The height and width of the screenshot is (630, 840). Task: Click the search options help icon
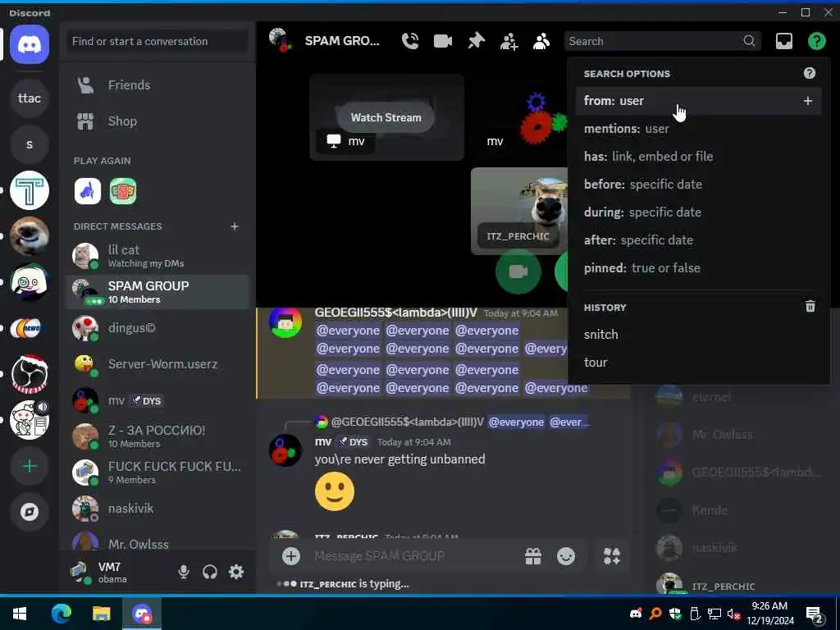[810, 73]
